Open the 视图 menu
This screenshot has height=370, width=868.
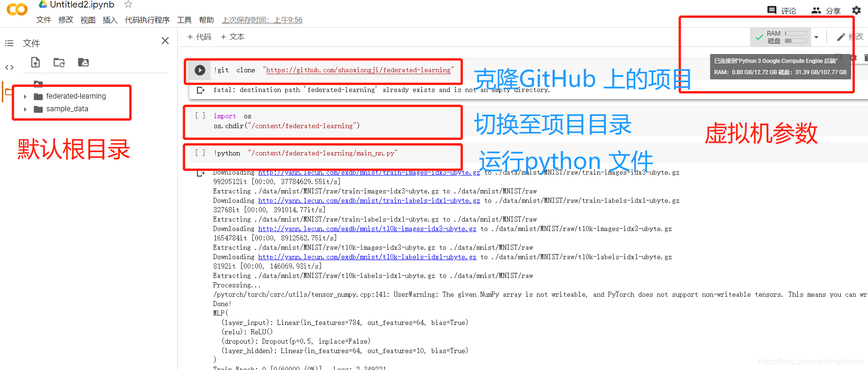88,20
